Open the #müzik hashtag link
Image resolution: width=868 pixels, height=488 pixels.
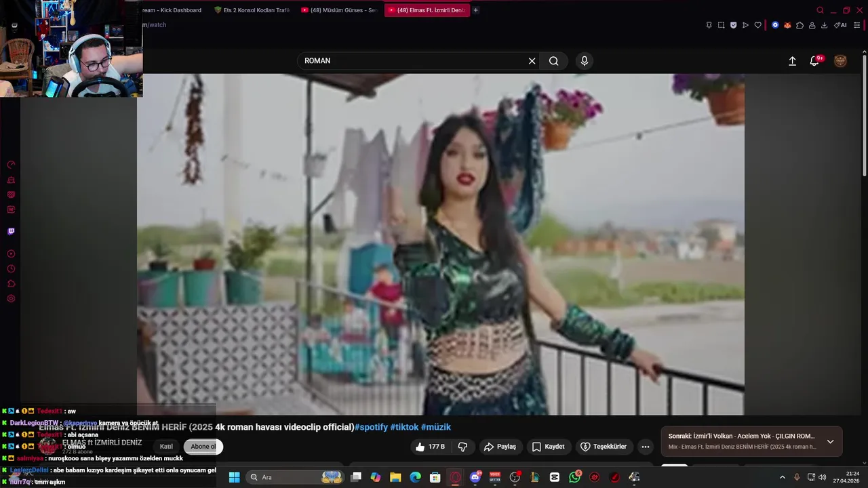coord(436,427)
